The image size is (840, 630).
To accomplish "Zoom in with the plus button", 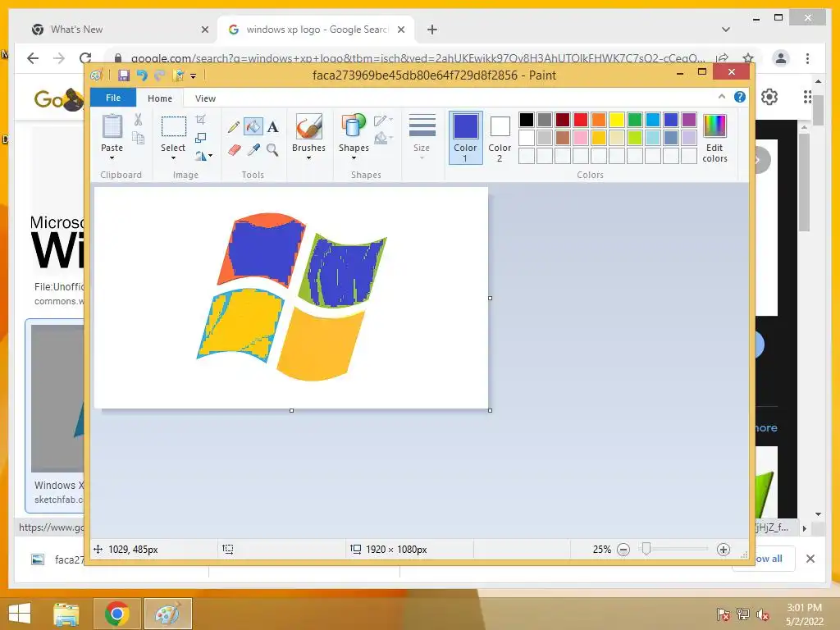I will click(724, 550).
